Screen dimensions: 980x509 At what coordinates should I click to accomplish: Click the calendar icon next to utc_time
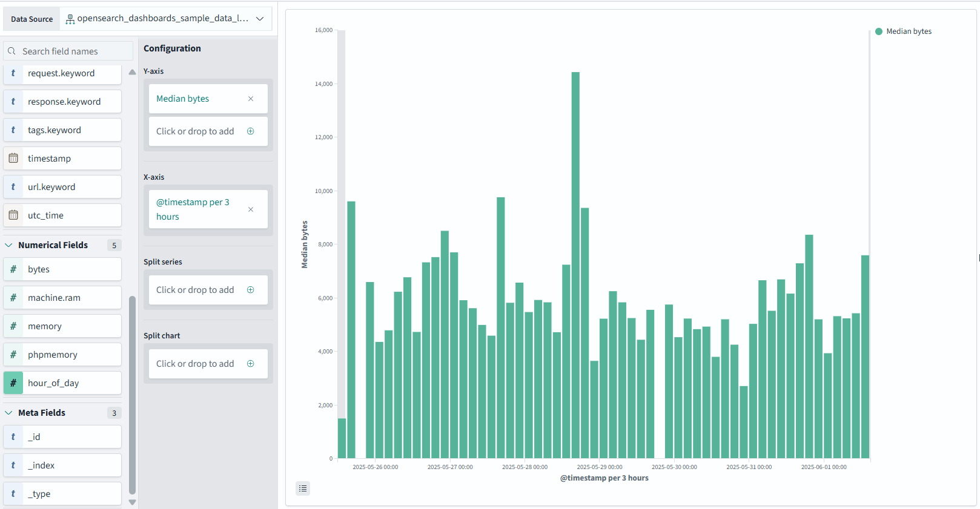point(13,215)
